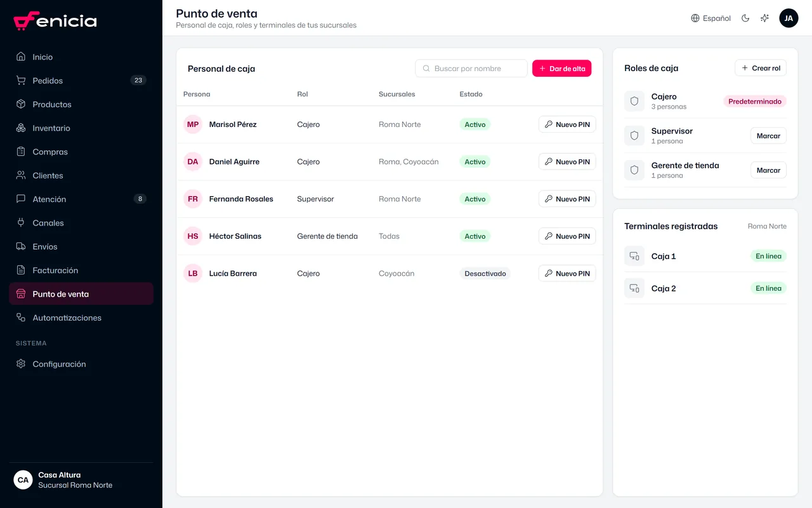This screenshot has width=812, height=508.
Task: Click the HS avatar of Héctor Salinas
Action: coord(193,236)
